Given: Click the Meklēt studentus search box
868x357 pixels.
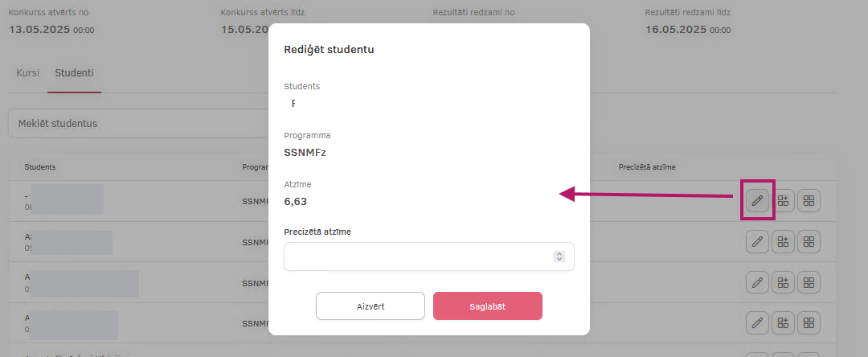Looking at the screenshot, I should click(x=138, y=124).
